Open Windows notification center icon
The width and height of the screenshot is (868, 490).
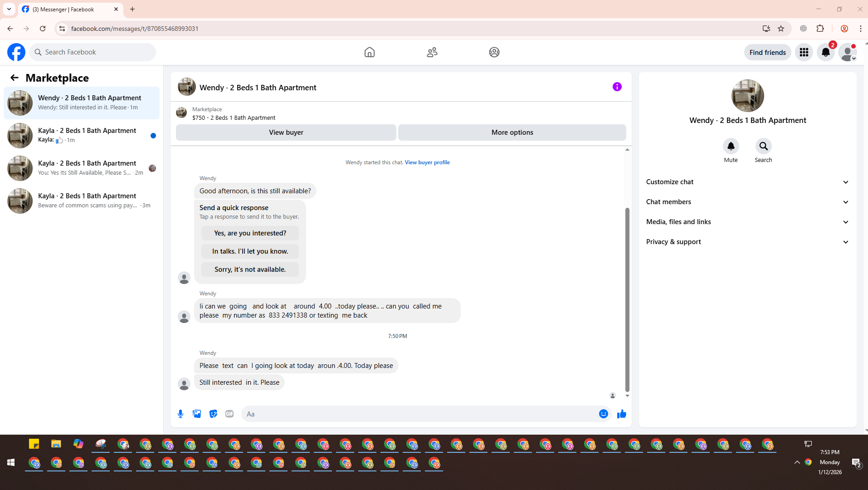[856, 462]
